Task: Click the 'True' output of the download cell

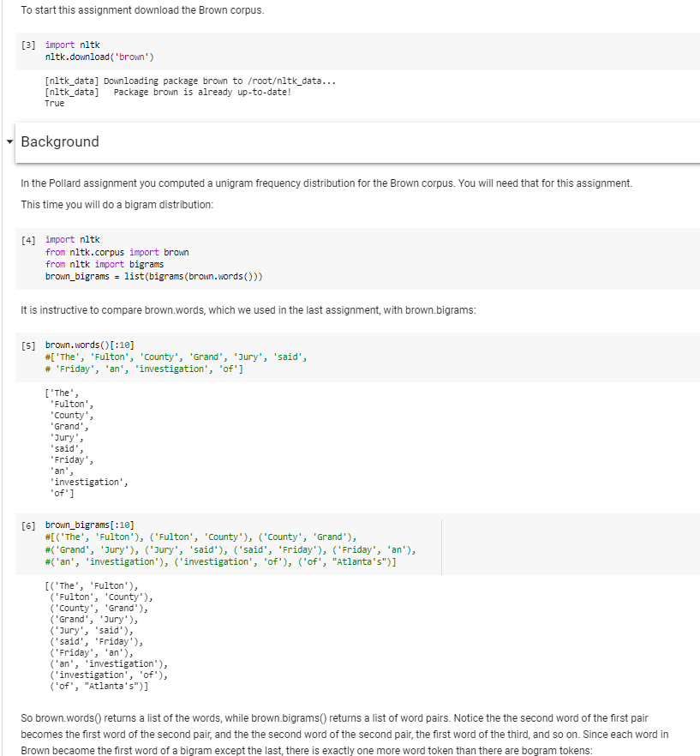Action: (x=54, y=104)
